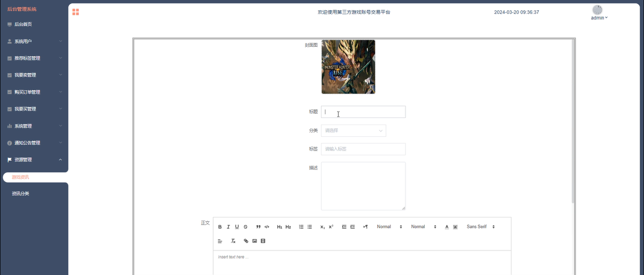Toggle bold formatting in the editor

pos(220,227)
